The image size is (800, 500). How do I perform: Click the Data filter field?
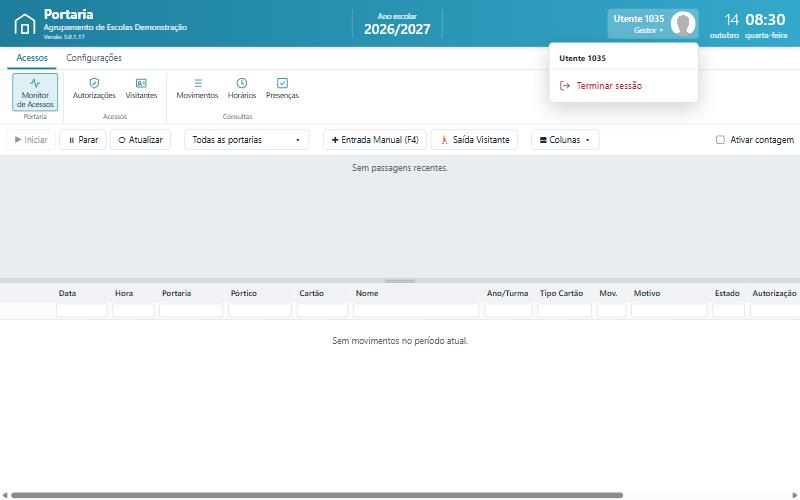pos(82,310)
